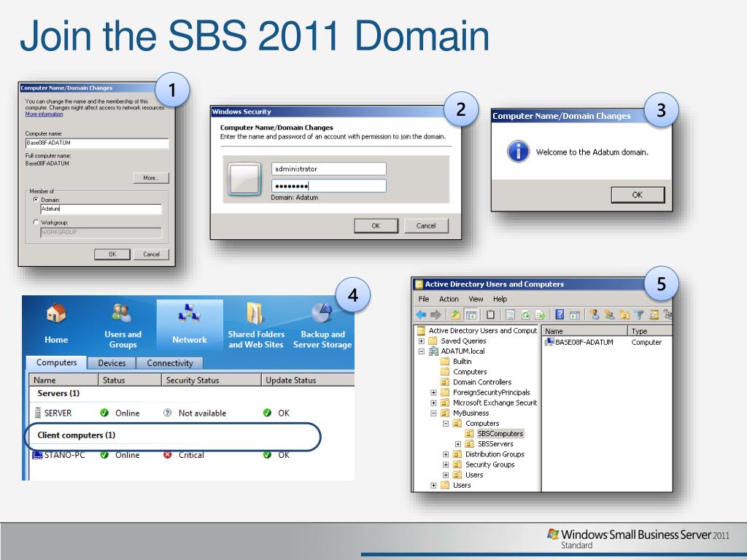Click the More... button

pos(151,178)
